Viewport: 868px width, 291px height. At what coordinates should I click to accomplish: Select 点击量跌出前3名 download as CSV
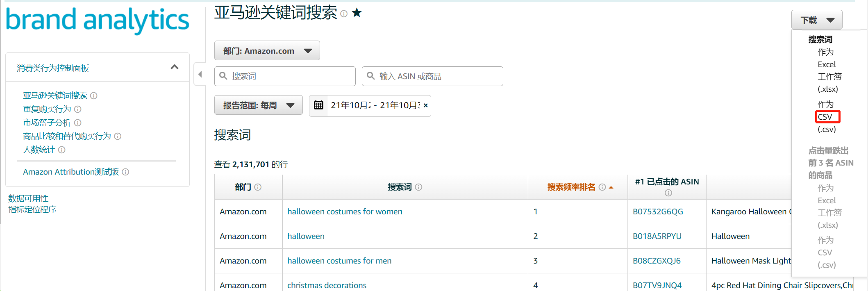pos(827,252)
